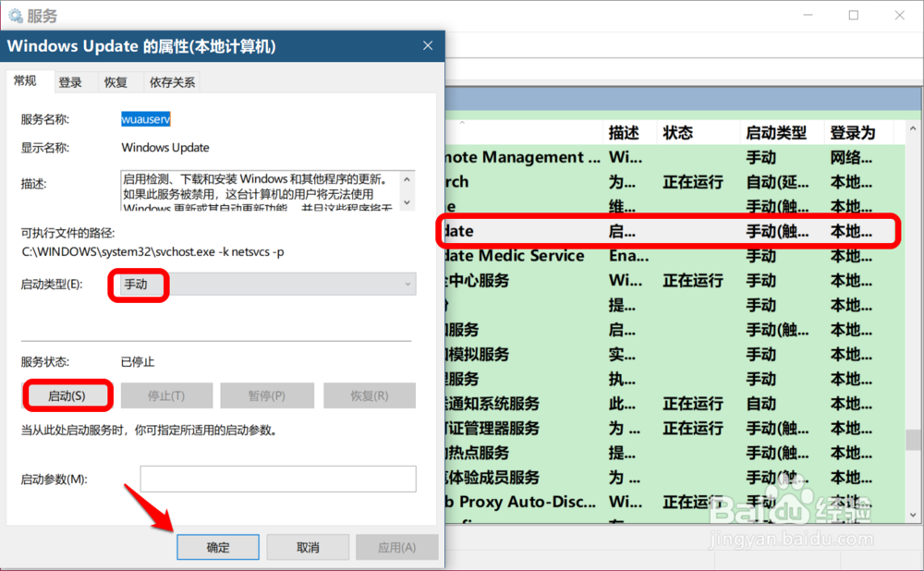Click the 暂停(P) button
This screenshot has height=571, width=924.
(267, 396)
